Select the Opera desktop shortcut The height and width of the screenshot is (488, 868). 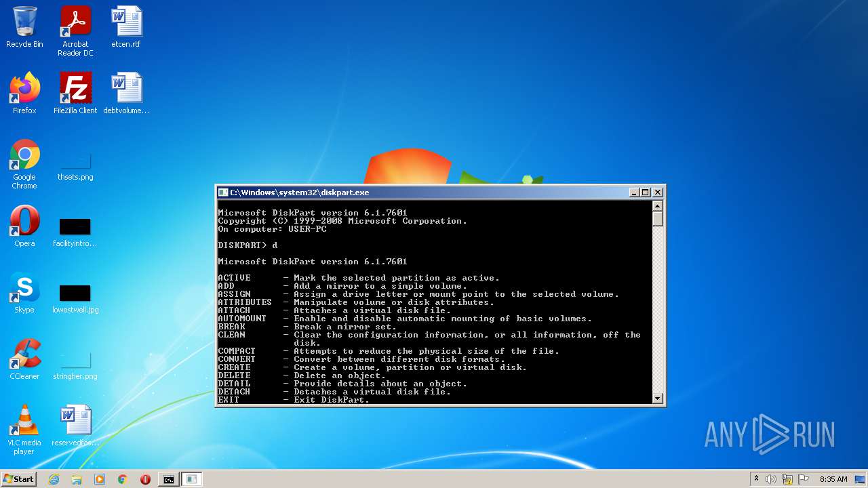[x=24, y=226]
